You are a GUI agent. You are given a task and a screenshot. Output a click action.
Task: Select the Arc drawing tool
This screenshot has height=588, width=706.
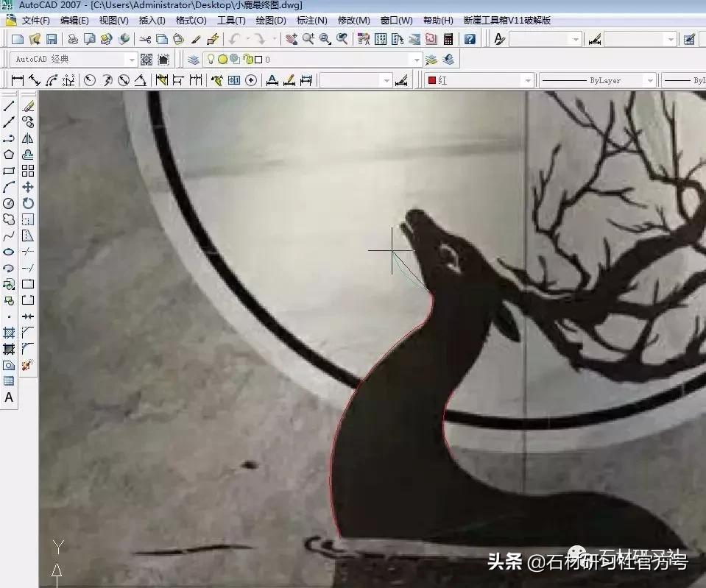point(9,187)
